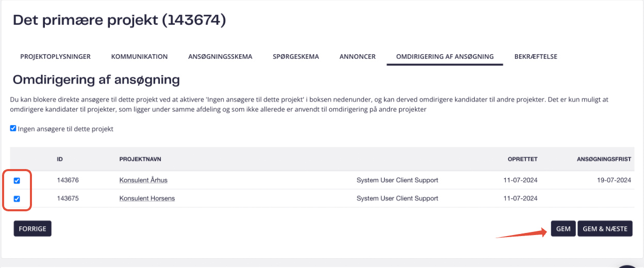The width and height of the screenshot is (644, 268).
Task: Save with the GEM button
Action: tap(563, 228)
